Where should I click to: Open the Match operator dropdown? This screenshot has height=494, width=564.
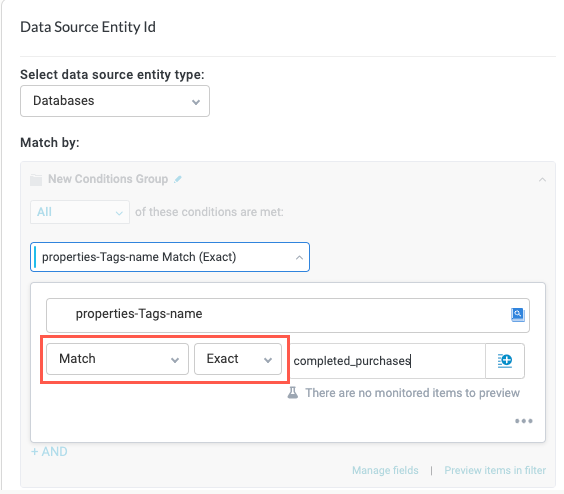click(x=117, y=359)
